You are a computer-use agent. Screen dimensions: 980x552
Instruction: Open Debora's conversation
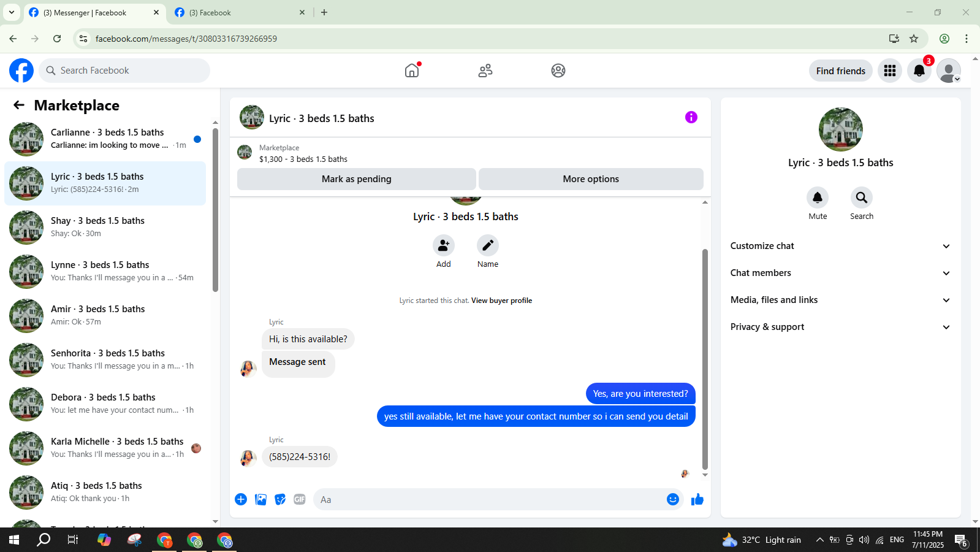pos(105,404)
